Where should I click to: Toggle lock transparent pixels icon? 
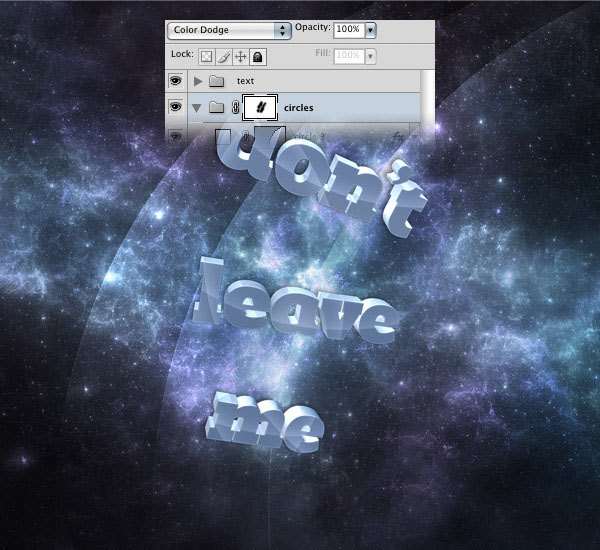[207, 57]
